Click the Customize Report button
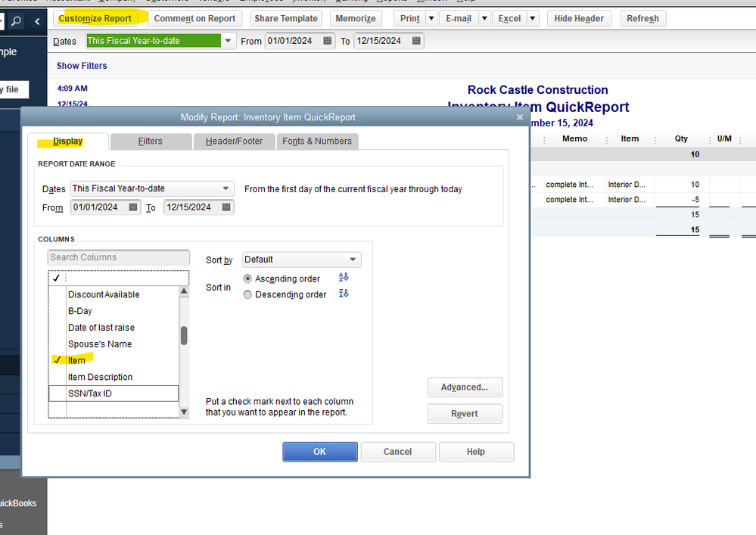The height and width of the screenshot is (535, 756). tap(95, 19)
